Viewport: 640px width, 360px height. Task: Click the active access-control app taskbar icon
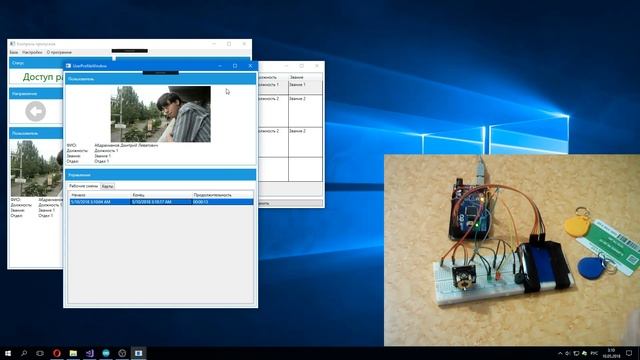tap(138, 353)
